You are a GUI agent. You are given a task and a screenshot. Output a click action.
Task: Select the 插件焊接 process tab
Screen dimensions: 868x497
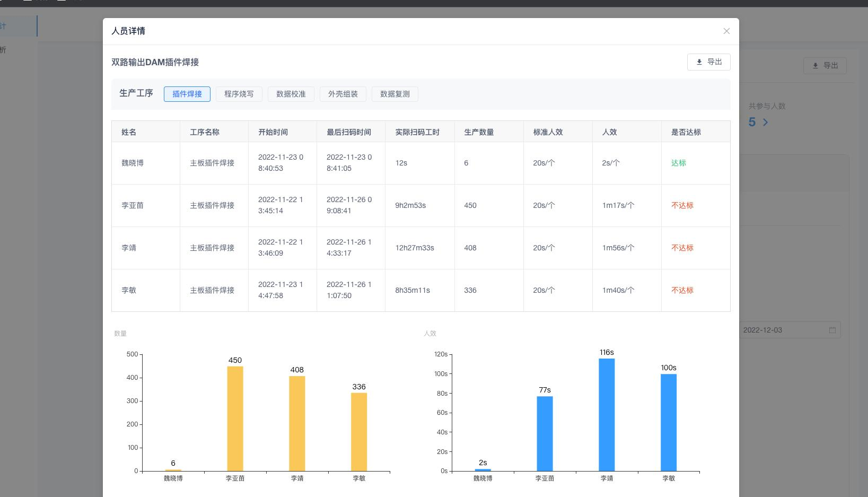[x=187, y=94]
